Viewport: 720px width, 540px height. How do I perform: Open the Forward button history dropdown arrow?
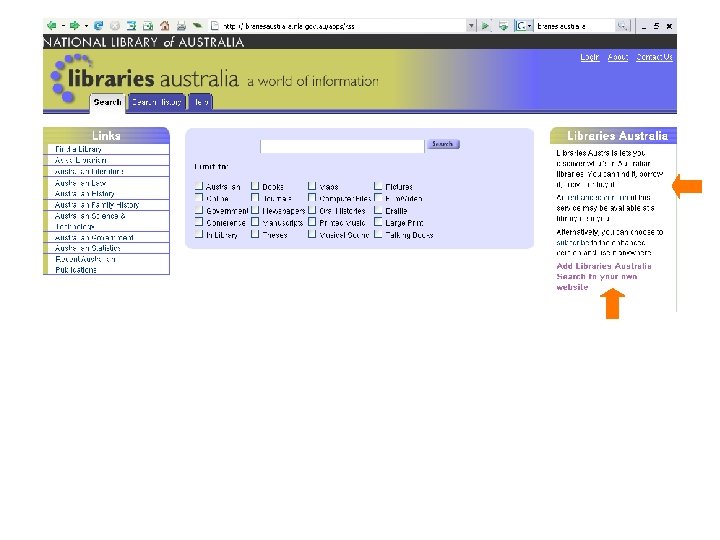coord(86,26)
